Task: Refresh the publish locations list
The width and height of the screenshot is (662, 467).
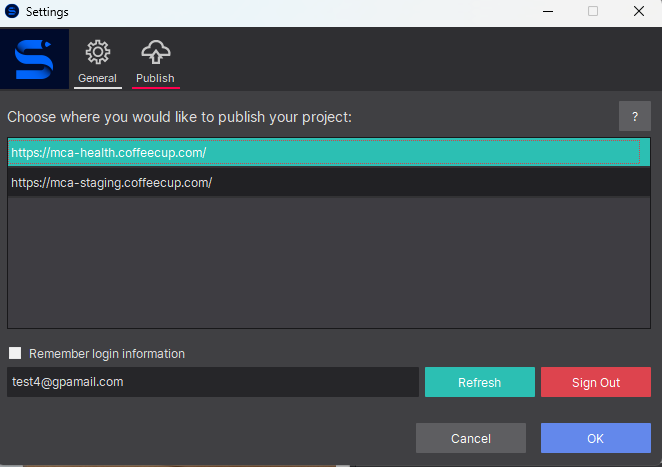Action: (x=480, y=382)
